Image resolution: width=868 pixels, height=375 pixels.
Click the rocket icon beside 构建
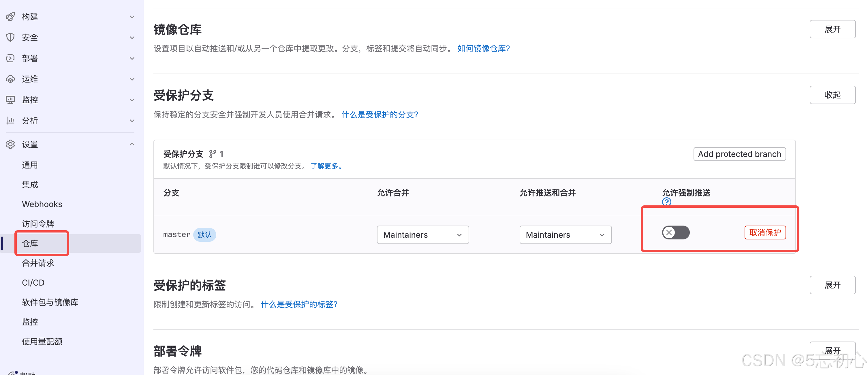(10, 16)
